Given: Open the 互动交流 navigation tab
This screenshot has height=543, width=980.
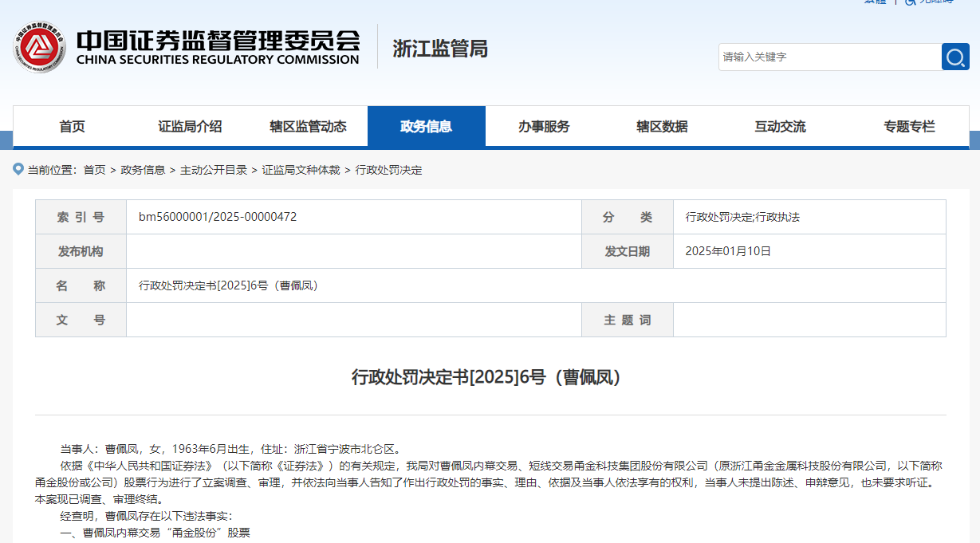Looking at the screenshot, I should tap(780, 126).
